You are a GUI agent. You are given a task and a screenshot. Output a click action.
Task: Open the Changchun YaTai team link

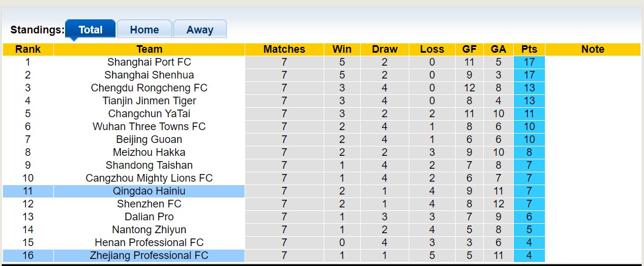point(149,114)
